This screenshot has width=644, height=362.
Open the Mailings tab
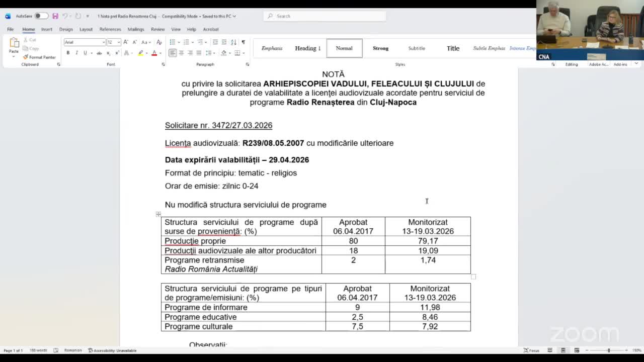pyautogui.click(x=136, y=29)
